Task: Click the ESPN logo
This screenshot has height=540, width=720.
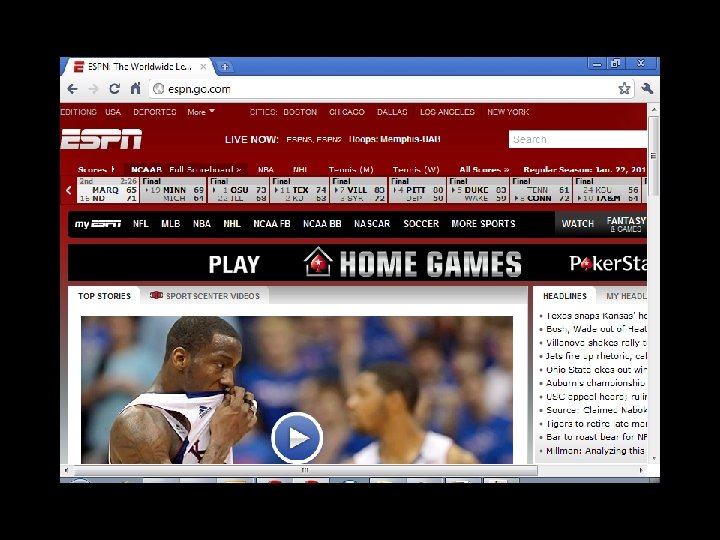Action: coord(101,139)
